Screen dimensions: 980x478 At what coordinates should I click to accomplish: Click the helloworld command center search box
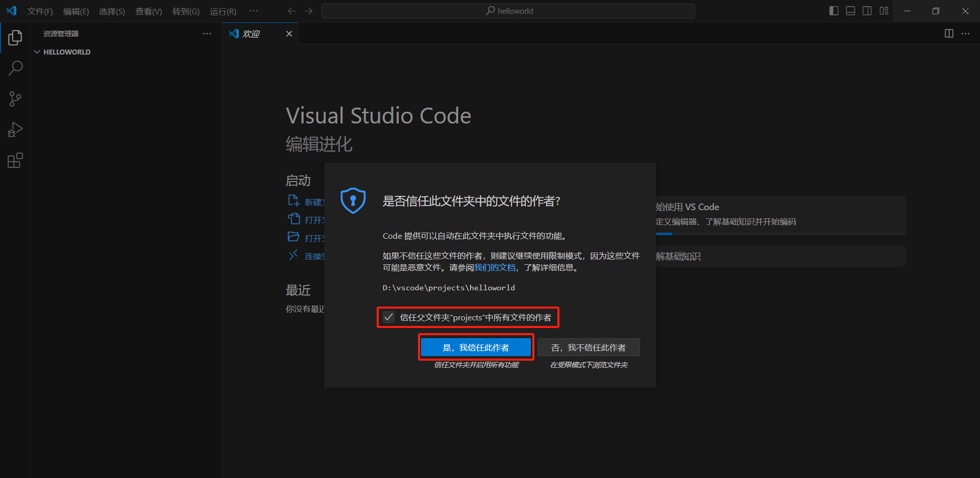click(508, 11)
